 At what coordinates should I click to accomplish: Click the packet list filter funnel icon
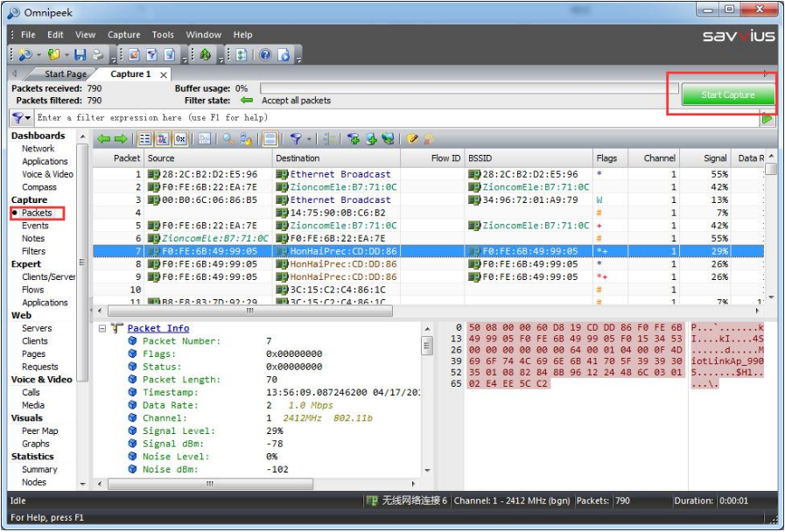coord(296,138)
